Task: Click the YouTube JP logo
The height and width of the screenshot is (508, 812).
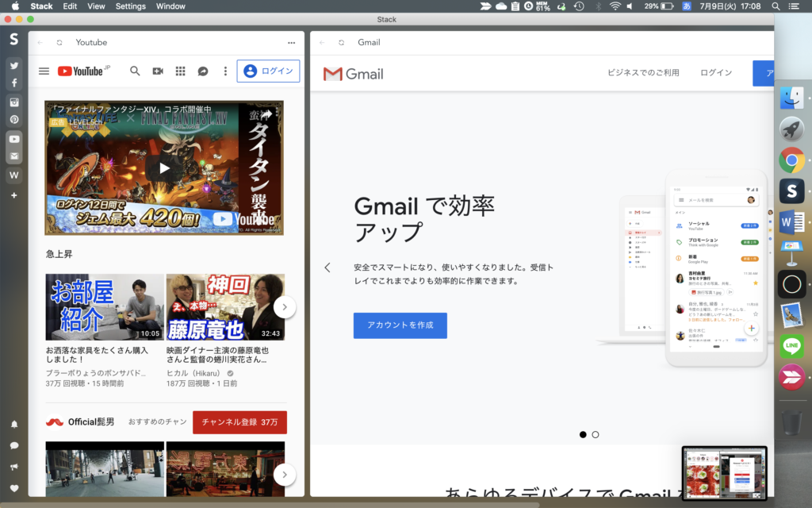Action: coord(83,71)
